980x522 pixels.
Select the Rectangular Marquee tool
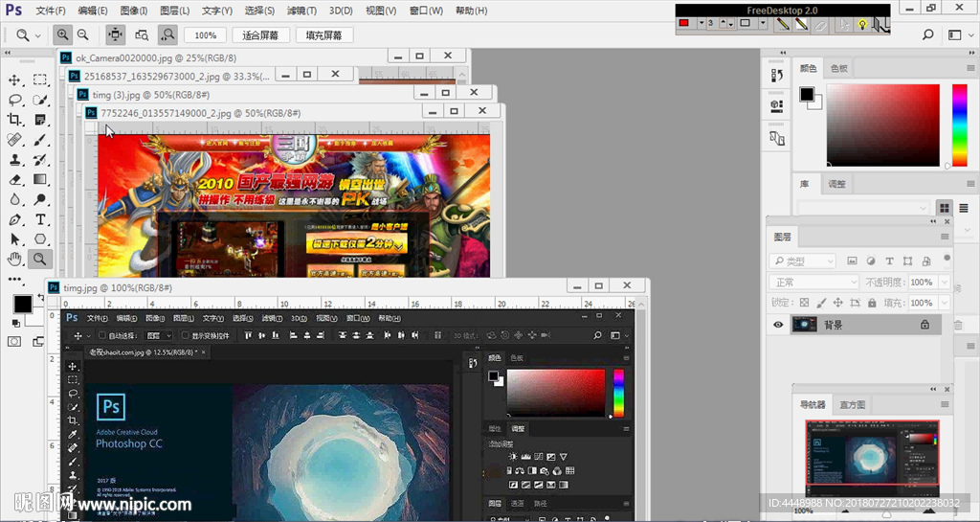pos(40,80)
